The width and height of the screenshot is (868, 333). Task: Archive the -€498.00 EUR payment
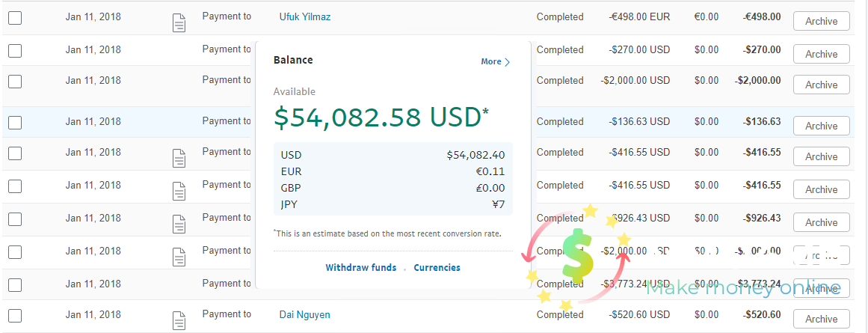821,21
